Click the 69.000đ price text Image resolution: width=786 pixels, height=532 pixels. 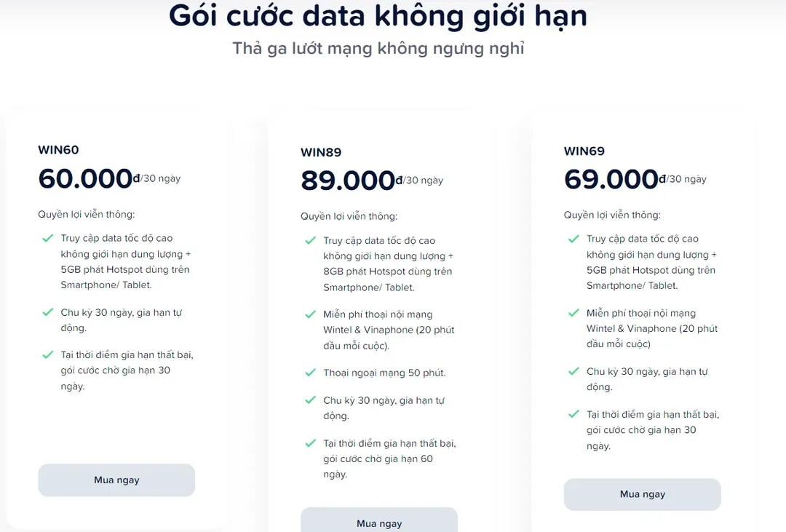pos(612,179)
